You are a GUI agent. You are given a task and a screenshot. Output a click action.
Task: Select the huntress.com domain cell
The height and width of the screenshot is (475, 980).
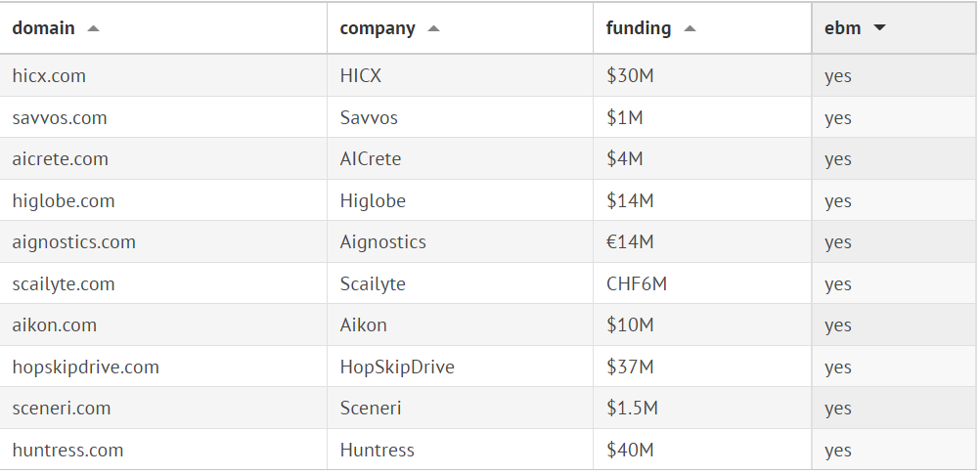point(67,451)
